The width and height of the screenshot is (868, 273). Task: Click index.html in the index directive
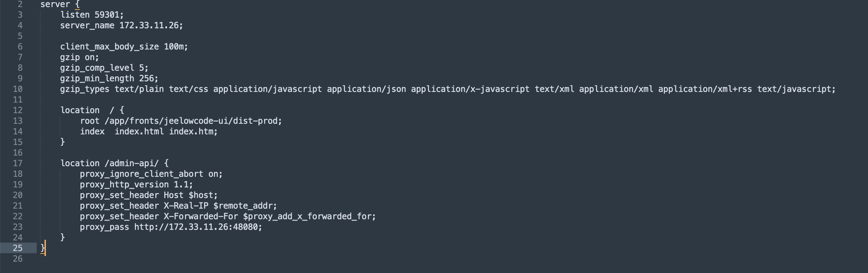(139, 132)
